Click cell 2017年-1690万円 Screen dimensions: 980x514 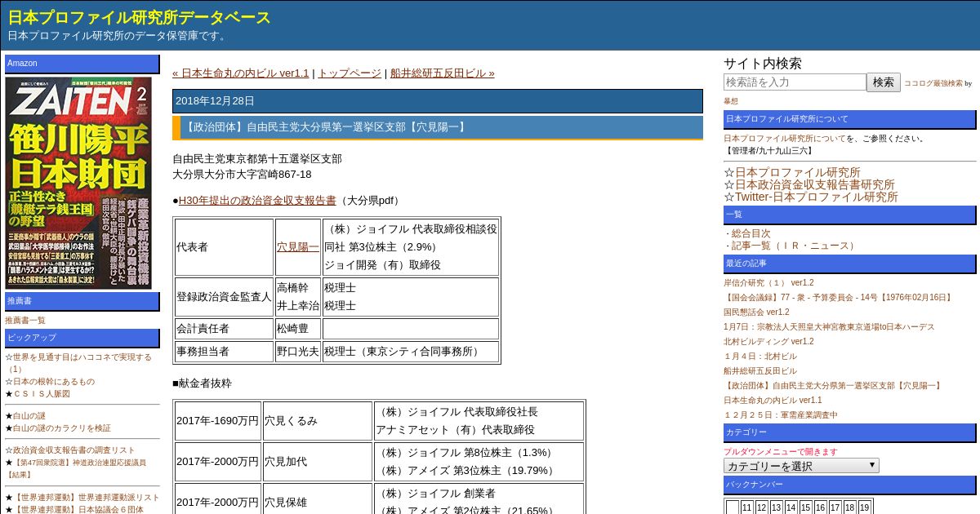point(218,421)
